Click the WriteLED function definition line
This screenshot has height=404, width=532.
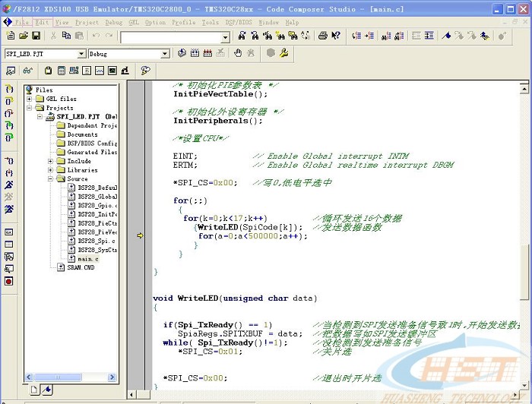coord(235,298)
